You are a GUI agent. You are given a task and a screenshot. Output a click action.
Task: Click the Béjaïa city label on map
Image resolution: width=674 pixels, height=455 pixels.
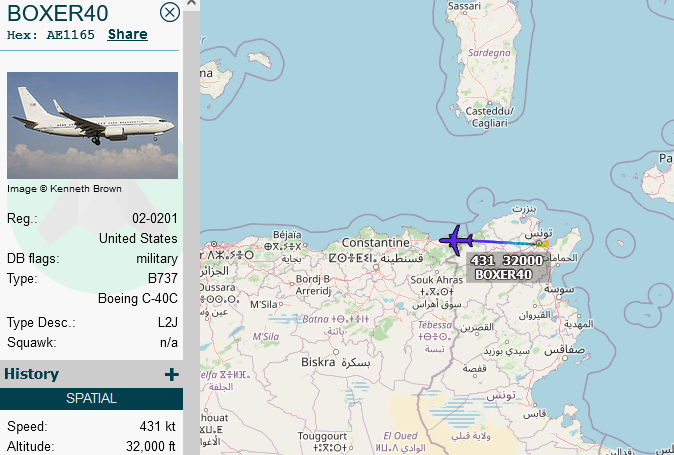[288, 235]
